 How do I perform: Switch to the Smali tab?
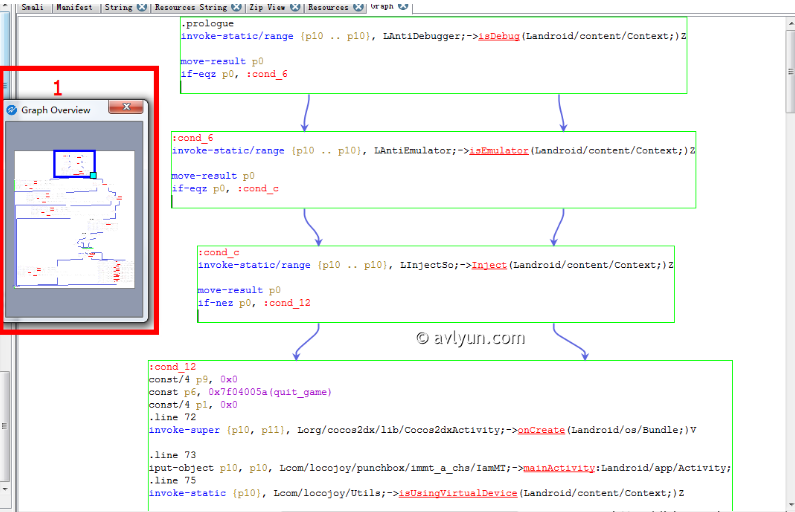point(32,7)
